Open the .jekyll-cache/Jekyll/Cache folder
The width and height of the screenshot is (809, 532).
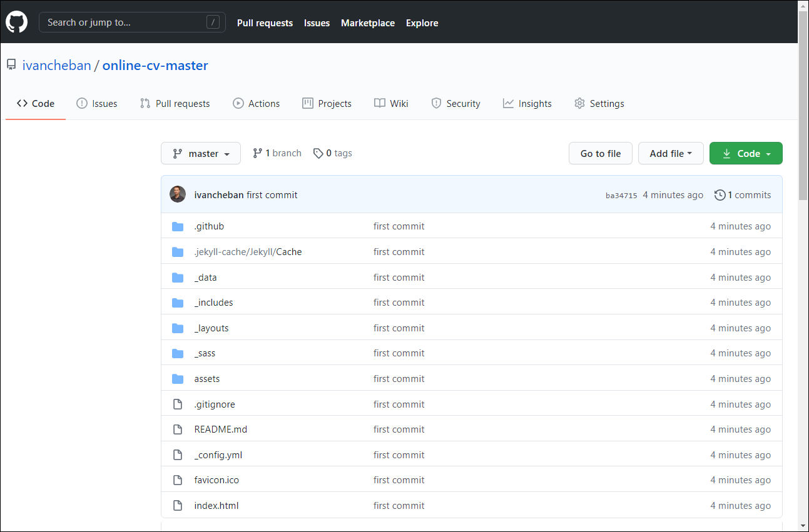point(248,252)
